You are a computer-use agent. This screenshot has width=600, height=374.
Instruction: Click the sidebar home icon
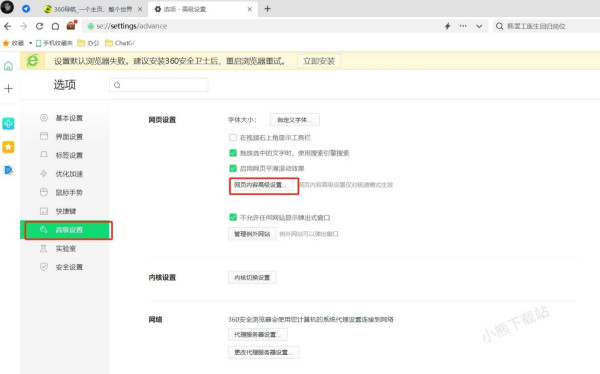[x=8, y=66]
